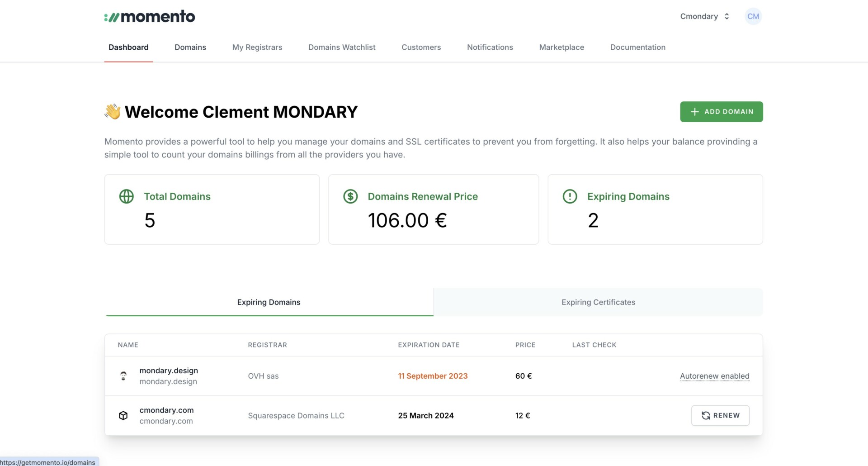Click the Autorenew enabled link
Viewport: 868px width, 466px height.
[x=714, y=376]
